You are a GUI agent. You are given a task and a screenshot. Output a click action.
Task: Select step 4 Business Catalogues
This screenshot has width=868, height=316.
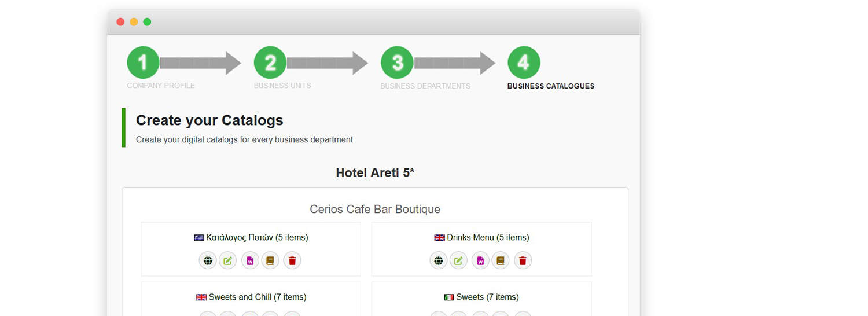[524, 63]
